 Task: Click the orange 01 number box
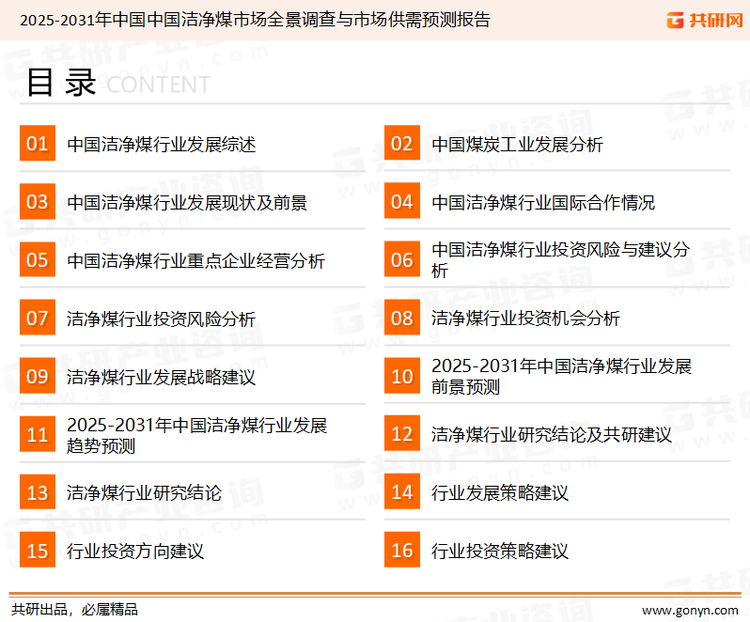coord(37,143)
